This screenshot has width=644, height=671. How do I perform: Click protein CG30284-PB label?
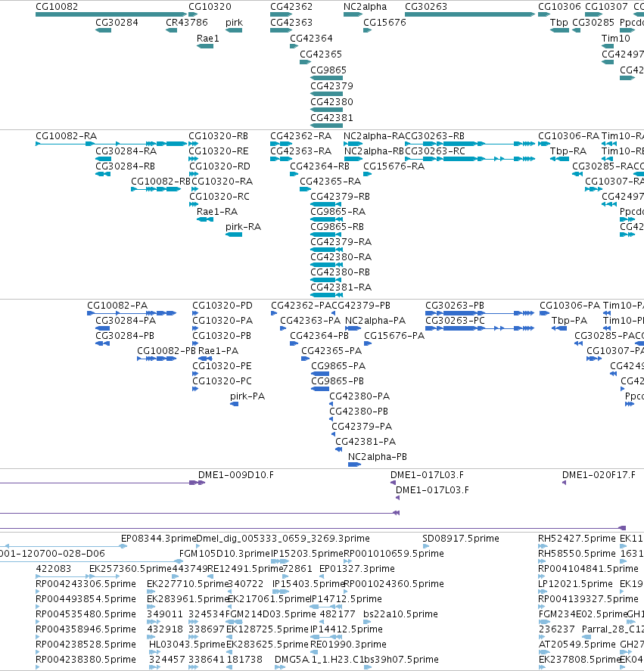coord(125,336)
